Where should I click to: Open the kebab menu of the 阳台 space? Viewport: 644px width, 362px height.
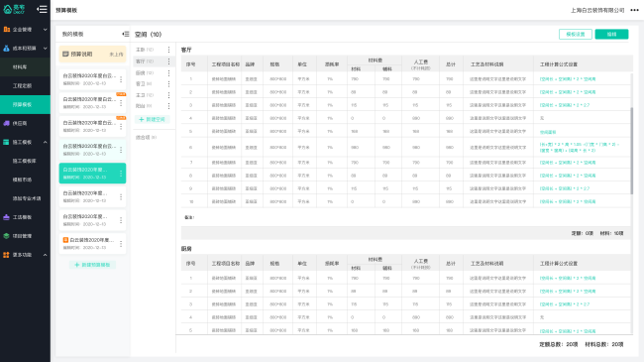168,106
